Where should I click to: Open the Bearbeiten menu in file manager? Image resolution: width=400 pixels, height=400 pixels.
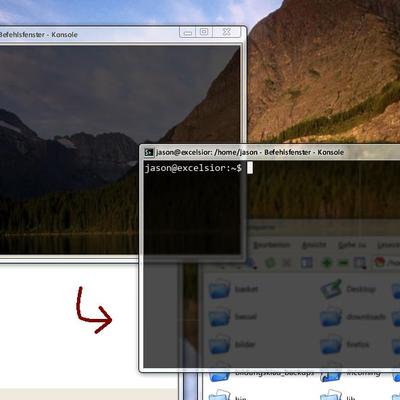click(x=272, y=245)
